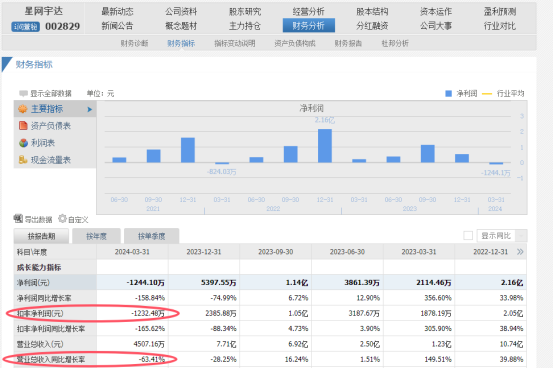Check the 显示同比 checkbox

pos(468,235)
